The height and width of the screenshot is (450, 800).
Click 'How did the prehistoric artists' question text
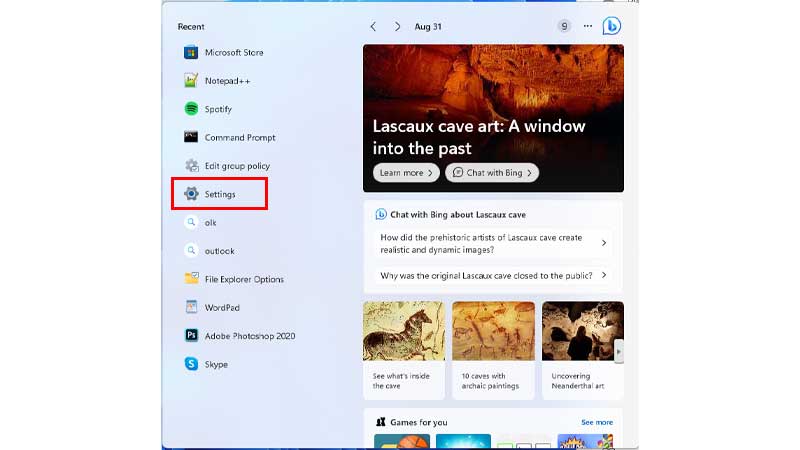(x=481, y=243)
